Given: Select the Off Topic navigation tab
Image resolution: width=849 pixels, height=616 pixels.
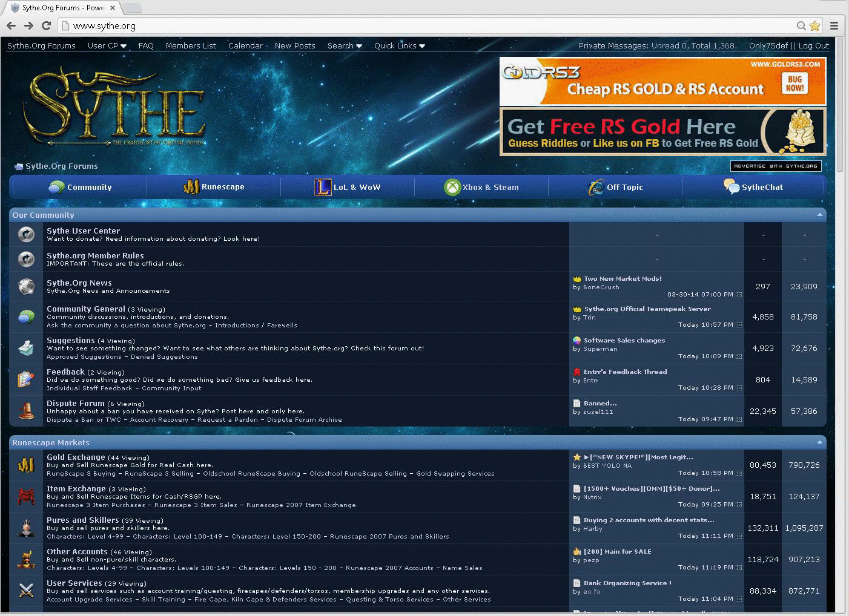Looking at the screenshot, I should [615, 187].
